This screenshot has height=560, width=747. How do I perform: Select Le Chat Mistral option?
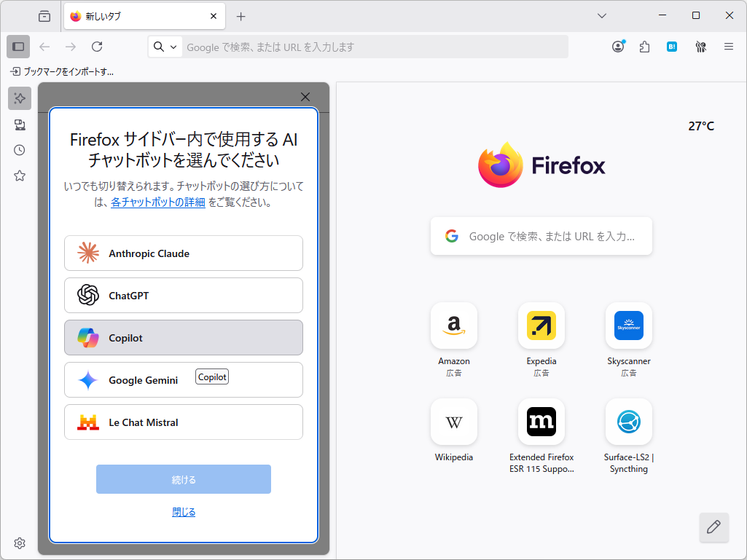click(x=183, y=422)
